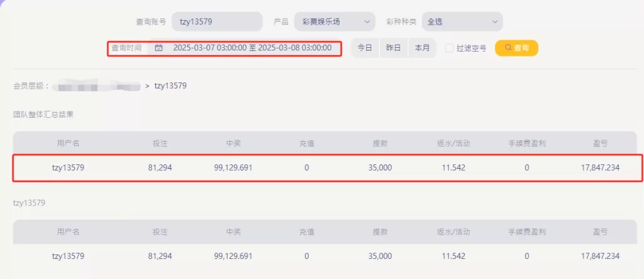This screenshot has height=279, width=644.
Task: Click the magnifier icon on 查询 button
Action: (x=508, y=48)
